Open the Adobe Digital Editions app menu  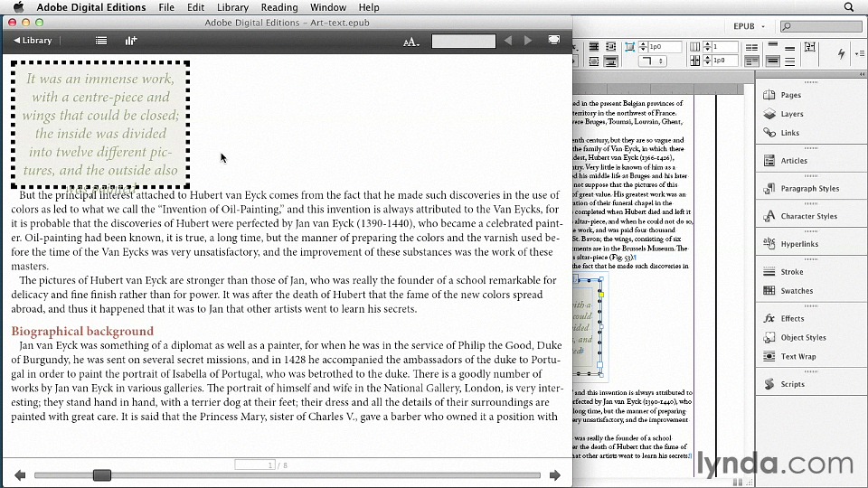click(90, 7)
